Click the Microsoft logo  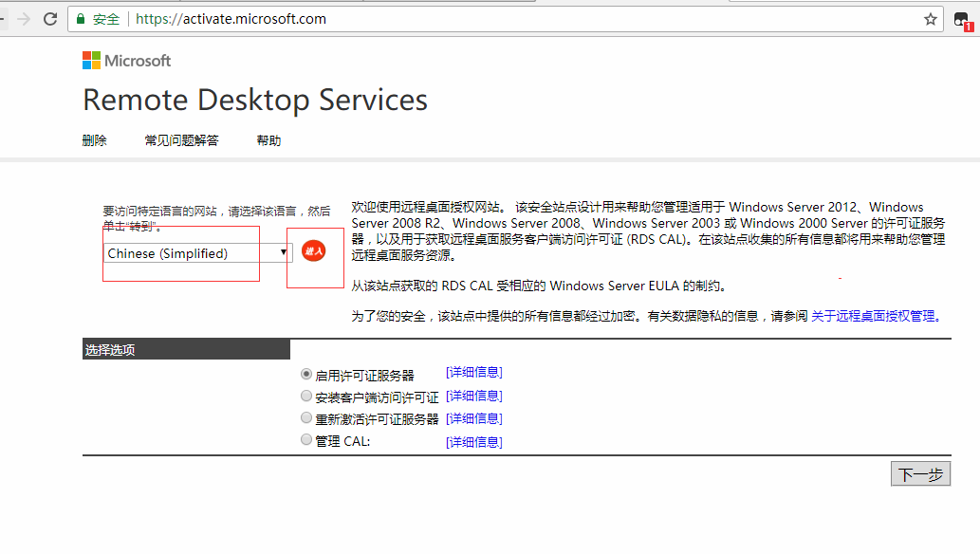click(126, 61)
